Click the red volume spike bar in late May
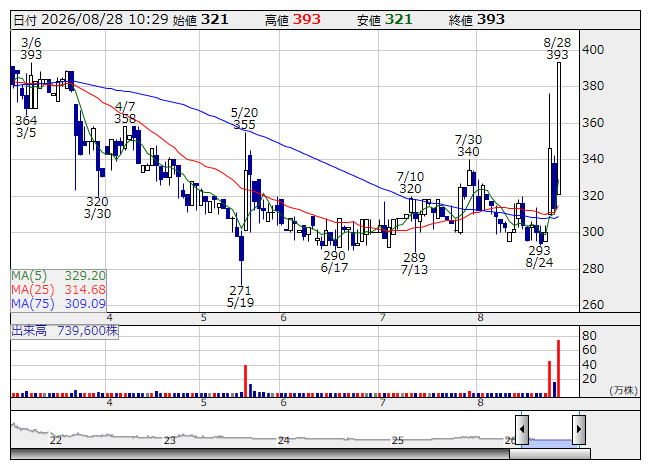Image resolution: width=653 pixels, height=470 pixels. (x=246, y=381)
